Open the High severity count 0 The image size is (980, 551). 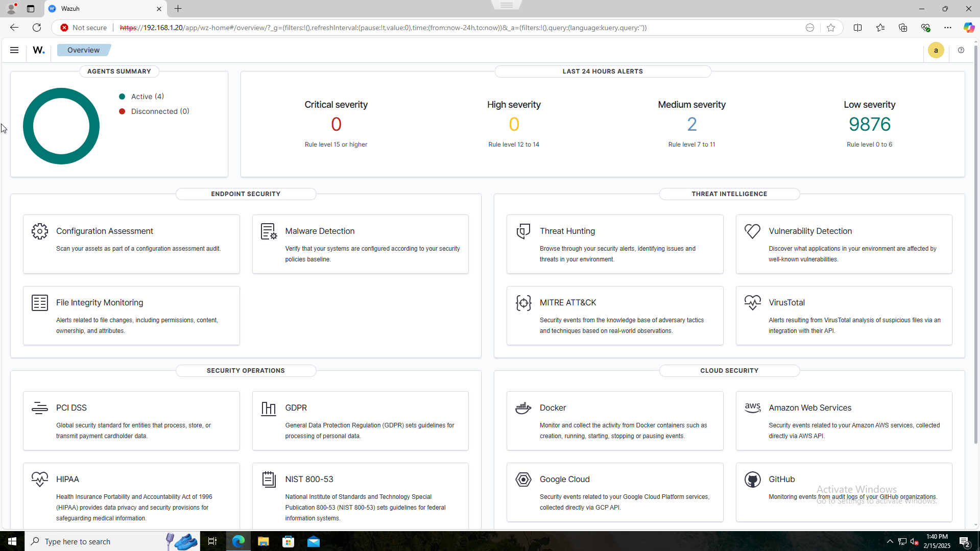514,124
